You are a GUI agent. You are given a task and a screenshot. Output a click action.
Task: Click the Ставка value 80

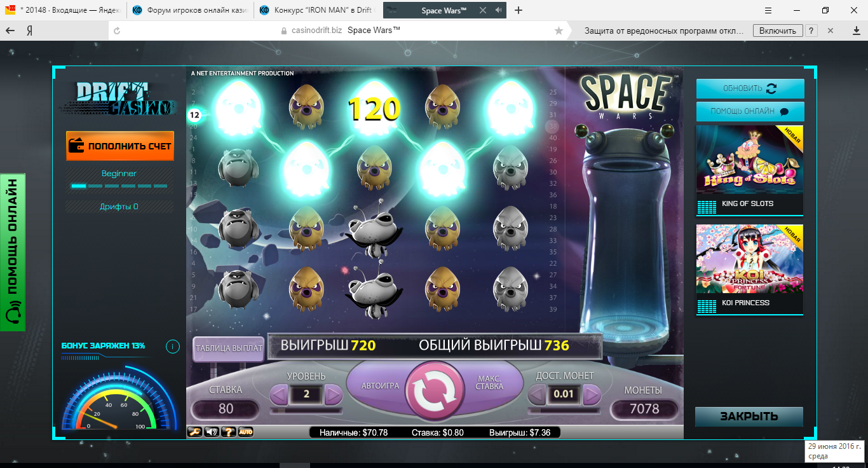point(226,409)
